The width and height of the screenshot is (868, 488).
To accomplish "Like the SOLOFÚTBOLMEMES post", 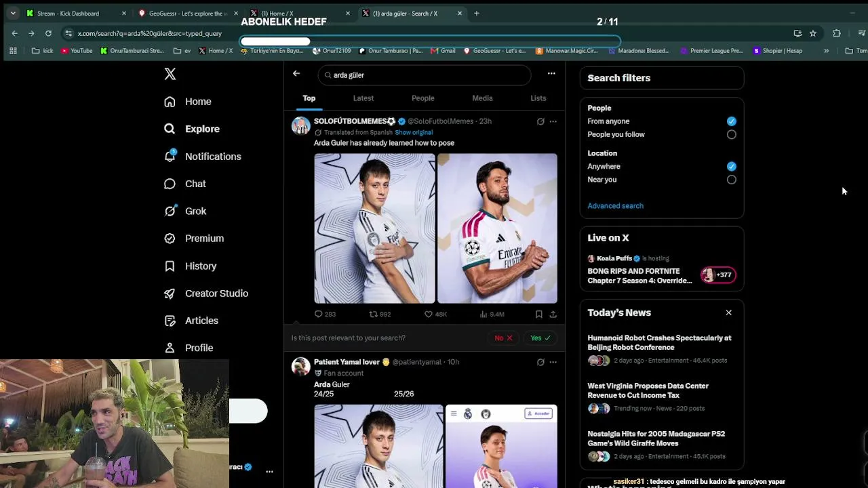I will (x=435, y=314).
